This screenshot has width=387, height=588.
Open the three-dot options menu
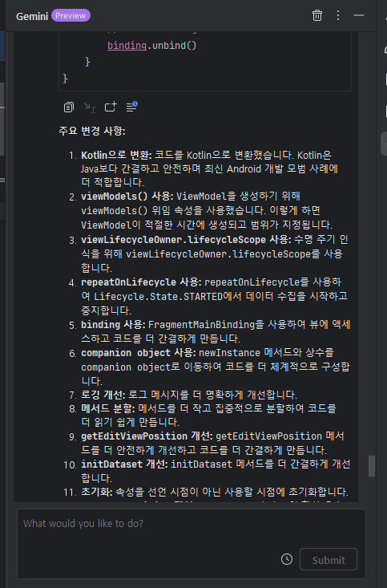pyautogui.click(x=338, y=15)
